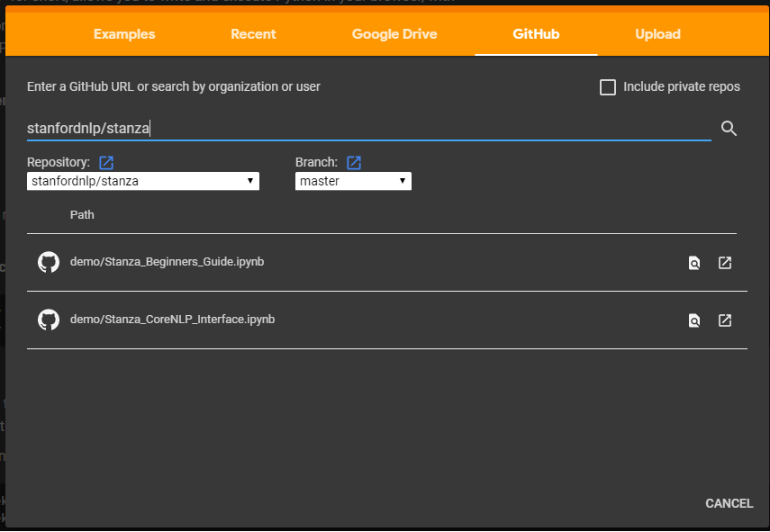The width and height of the screenshot is (770, 532).
Task: Click the Repository: label
Action: click(x=59, y=162)
